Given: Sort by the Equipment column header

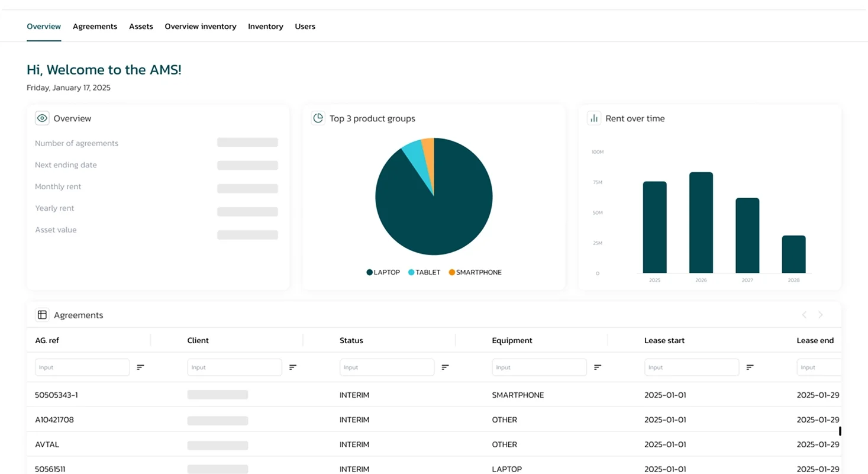Looking at the screenshot, I should point(512,340).
